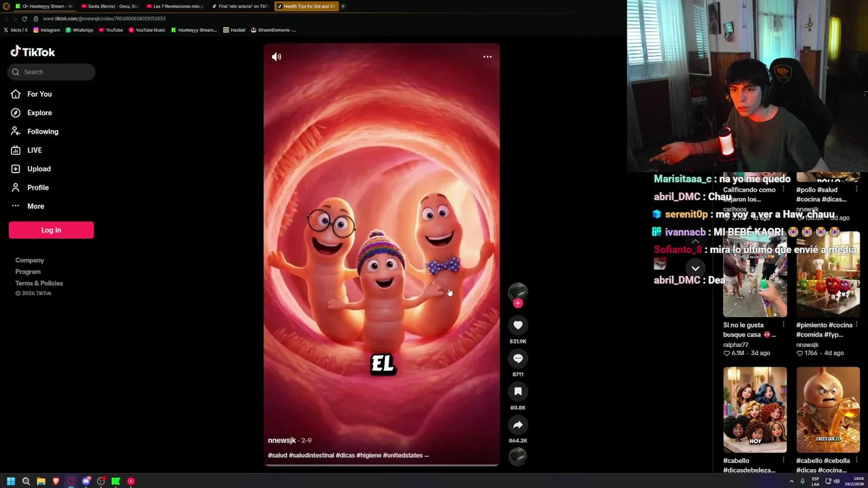The width and height of the screenshot is (868, 488).
Task: Click the red Log in button
Action: [x=51, y=230]
